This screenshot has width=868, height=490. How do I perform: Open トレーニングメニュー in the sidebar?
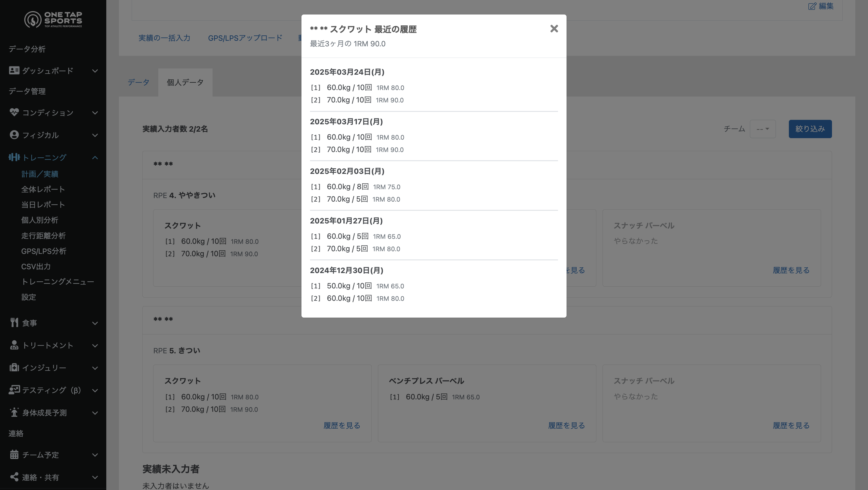click(x=58, y=281)
